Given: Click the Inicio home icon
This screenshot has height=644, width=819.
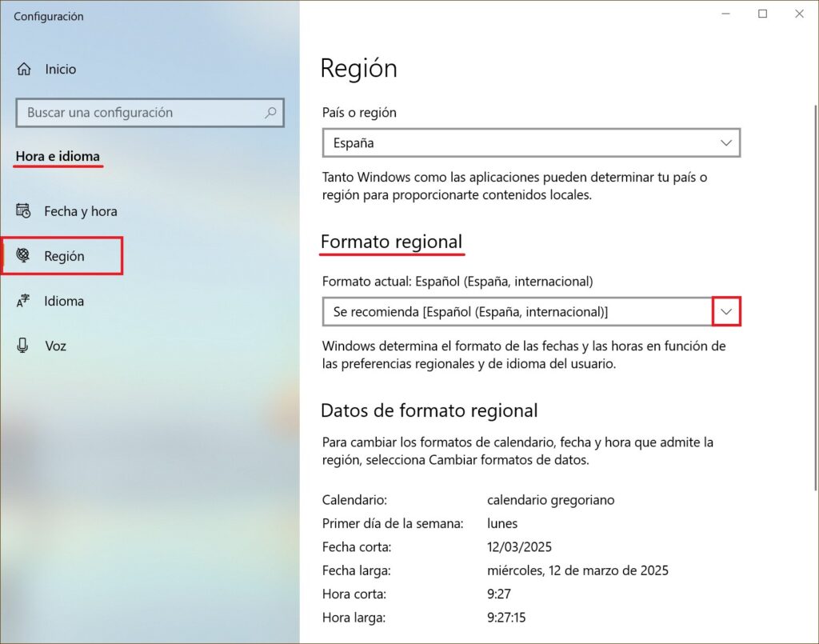Looking at the screenshot, I should [24, 69].
